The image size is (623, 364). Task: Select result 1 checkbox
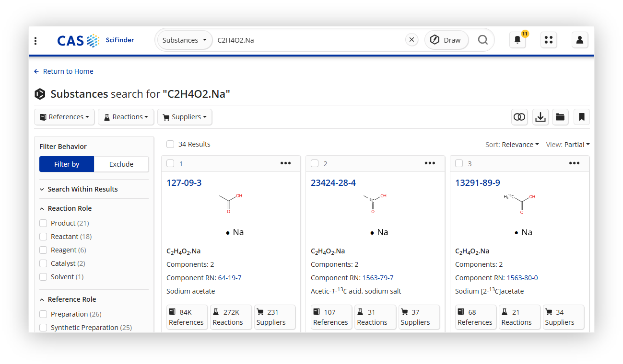click(x=170, y=163)
